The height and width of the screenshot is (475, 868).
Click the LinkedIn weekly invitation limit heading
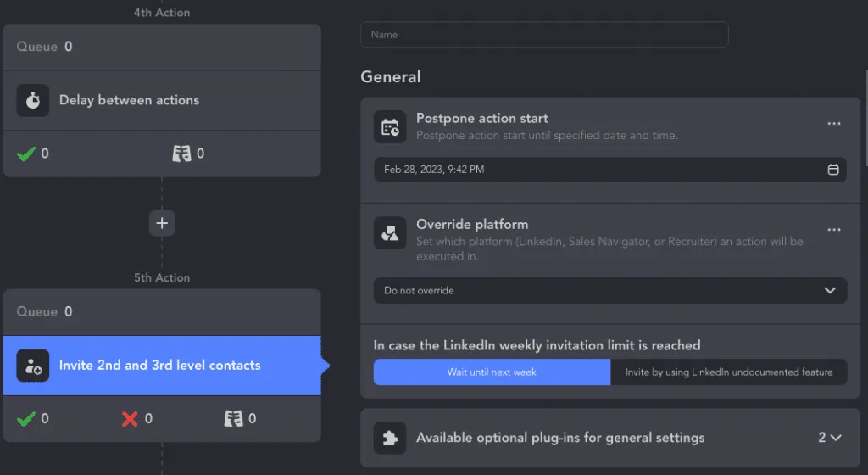tap(537, 345)
